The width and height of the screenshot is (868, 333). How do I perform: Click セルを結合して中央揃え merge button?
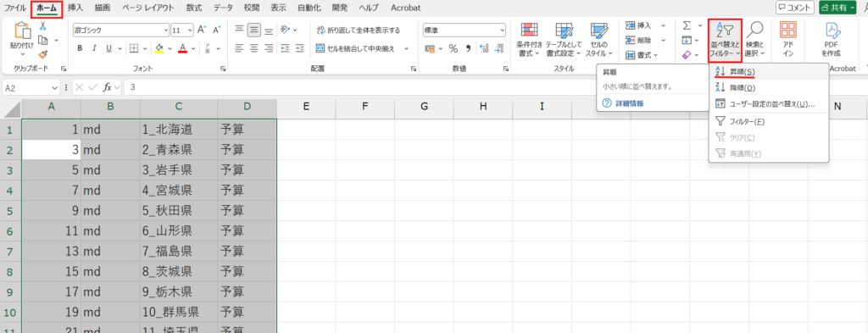pos(355,48)
